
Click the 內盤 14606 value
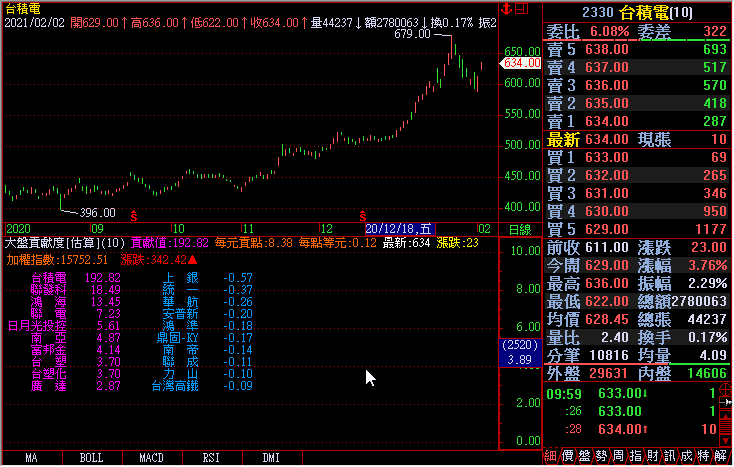[x=707, y=373]
